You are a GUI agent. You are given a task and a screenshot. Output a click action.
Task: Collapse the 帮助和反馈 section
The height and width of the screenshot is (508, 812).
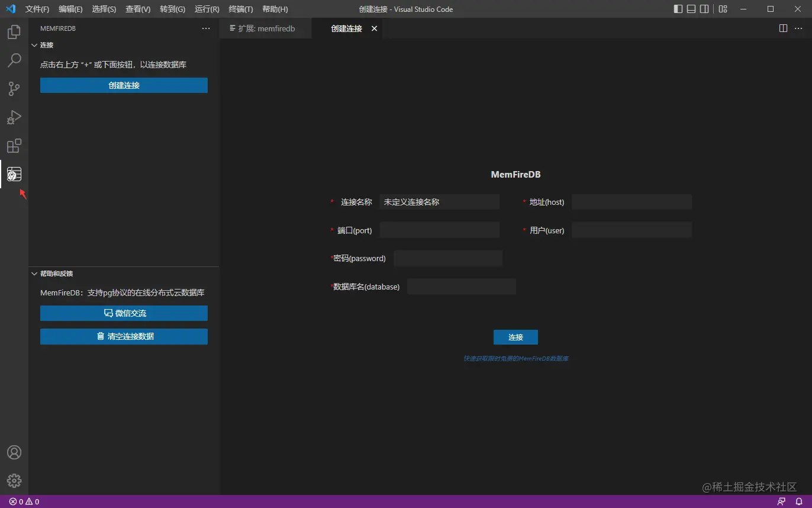pos(34,274)
